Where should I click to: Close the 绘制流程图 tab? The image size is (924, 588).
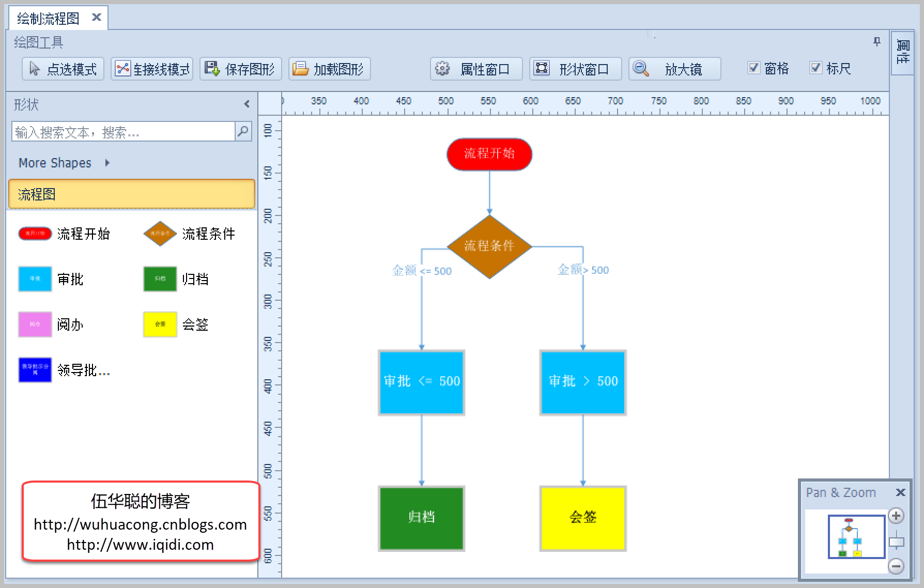point(96,17)
